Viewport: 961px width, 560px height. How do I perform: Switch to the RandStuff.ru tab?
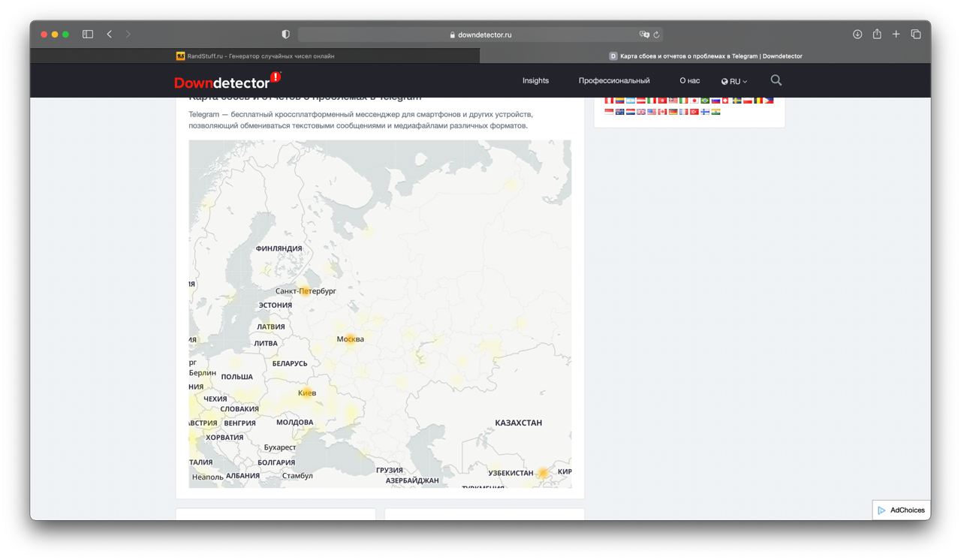(x=255, y=56)
